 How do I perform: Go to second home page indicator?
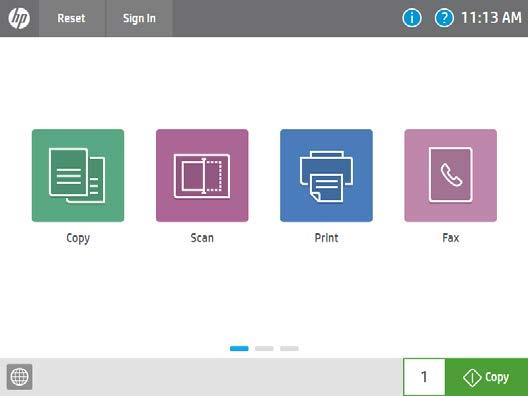(264, 349)
